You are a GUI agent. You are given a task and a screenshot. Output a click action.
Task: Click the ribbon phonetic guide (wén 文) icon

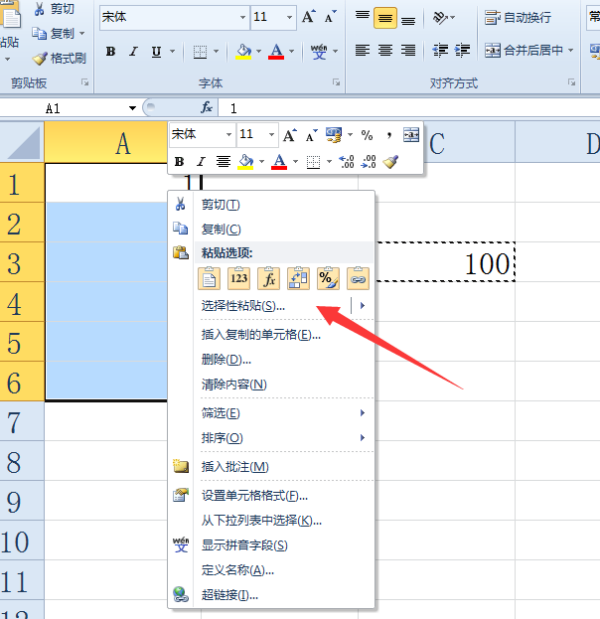[x=319, y=52]
